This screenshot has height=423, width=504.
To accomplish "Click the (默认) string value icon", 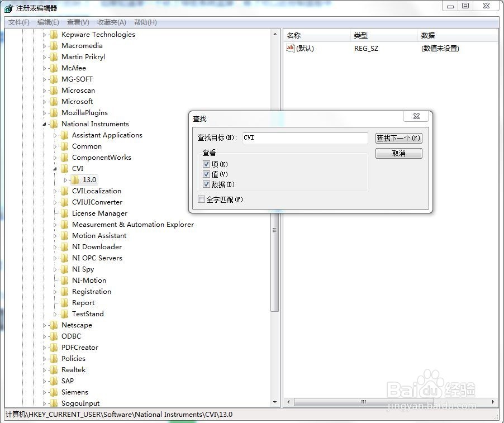I will (x=290, y=48).
